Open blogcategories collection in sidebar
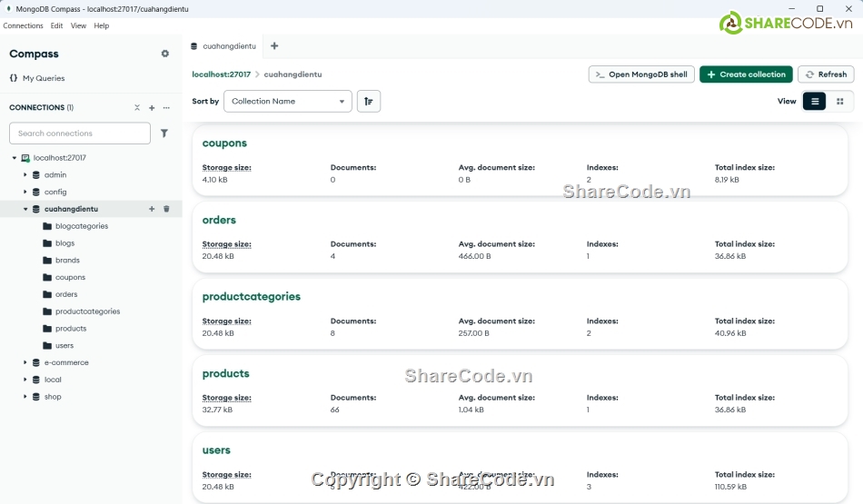The height and width of the screenshot is (504, 863). (x=82, y=226)
